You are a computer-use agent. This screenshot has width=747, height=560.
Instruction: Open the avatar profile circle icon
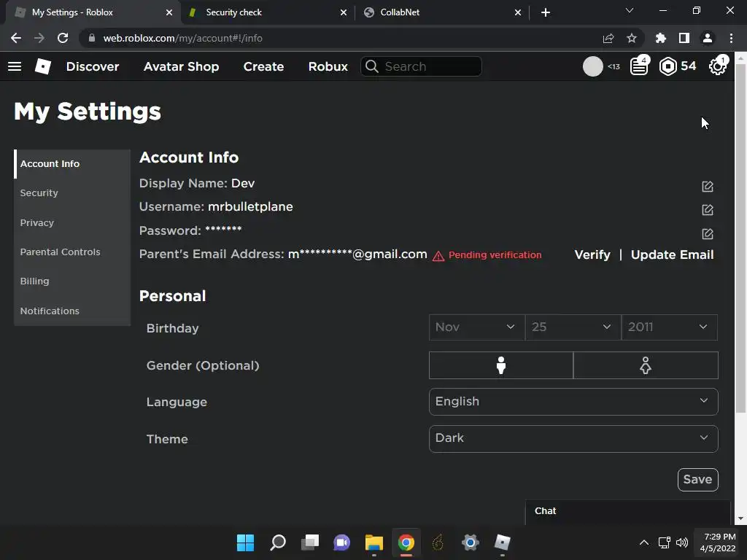click(592, 66)
